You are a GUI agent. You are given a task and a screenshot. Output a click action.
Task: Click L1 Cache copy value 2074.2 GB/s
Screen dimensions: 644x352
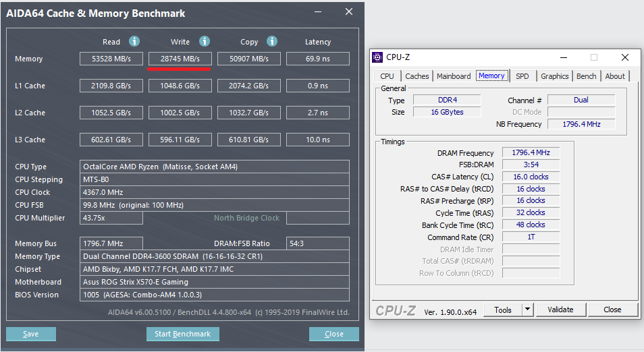249,86
